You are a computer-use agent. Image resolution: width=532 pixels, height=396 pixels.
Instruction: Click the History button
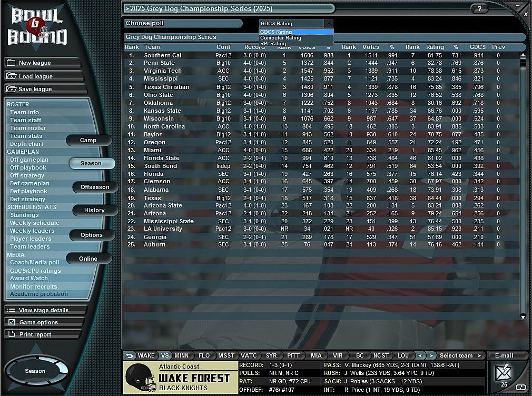click(95, 210)
